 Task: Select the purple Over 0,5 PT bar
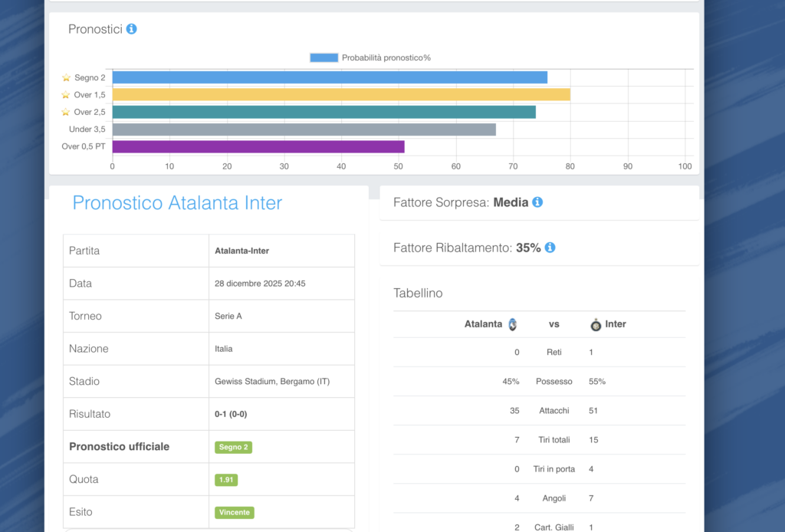pyautogui.click(x=258, y=146)
